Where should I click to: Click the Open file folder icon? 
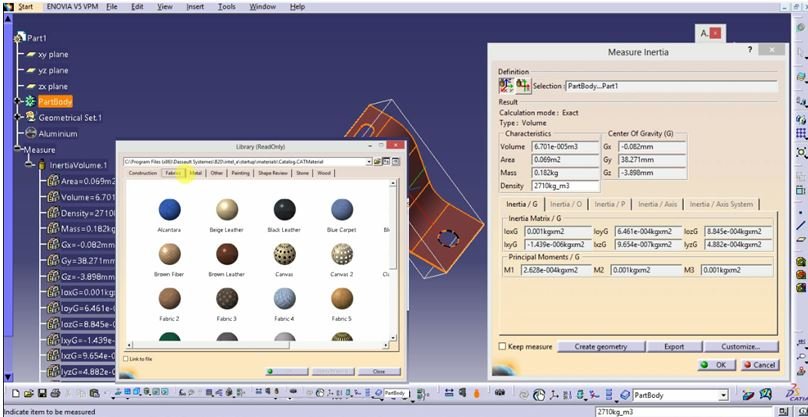tap(29, 393)
